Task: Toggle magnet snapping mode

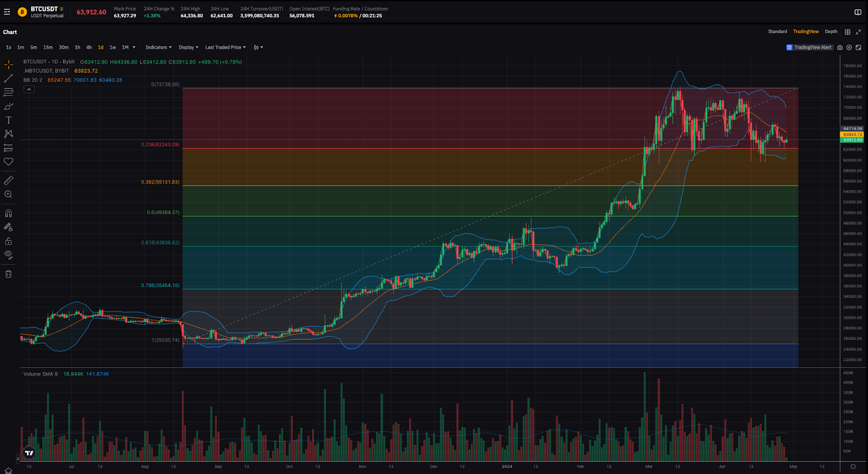Action: coord(8,213)
